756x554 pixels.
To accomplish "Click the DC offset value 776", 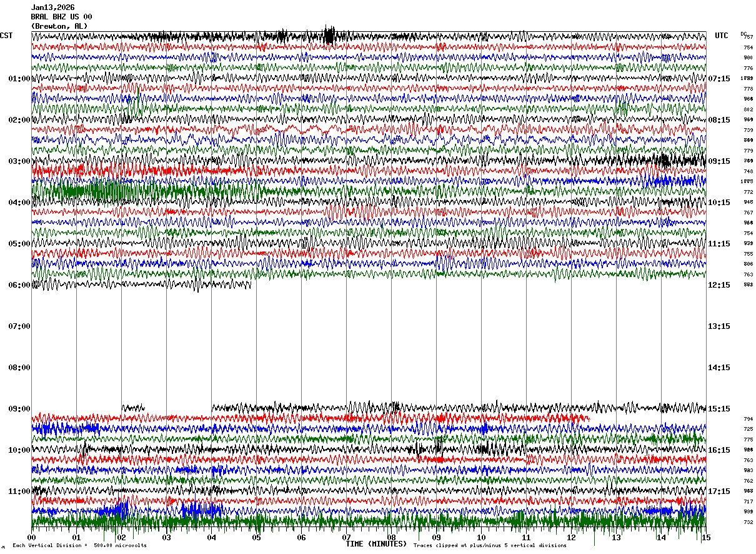I will (748, 68).
